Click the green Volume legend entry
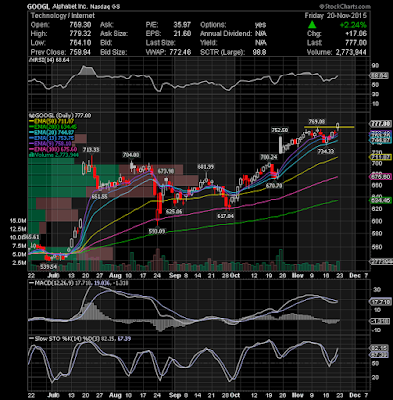This screenshot has width=393, height=400. click(x=54, y=154)
